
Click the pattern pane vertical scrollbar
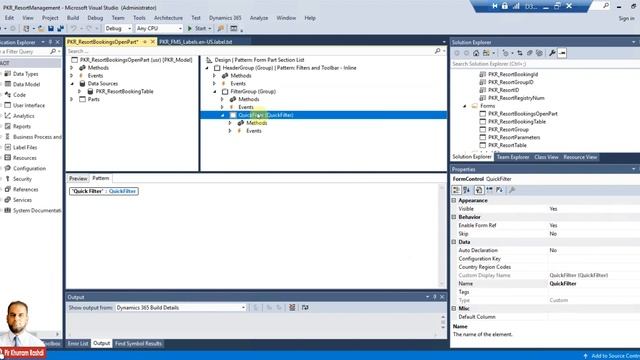(442, 236)
